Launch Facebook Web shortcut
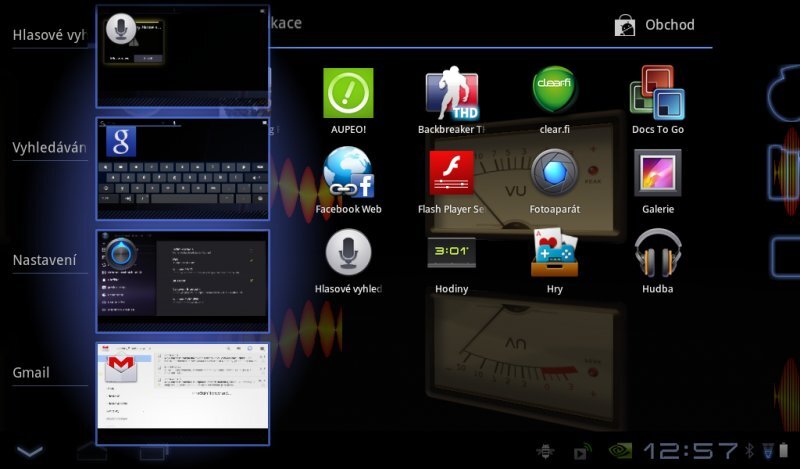The width and height of the screenshot is (800, 469). (348, 180)
